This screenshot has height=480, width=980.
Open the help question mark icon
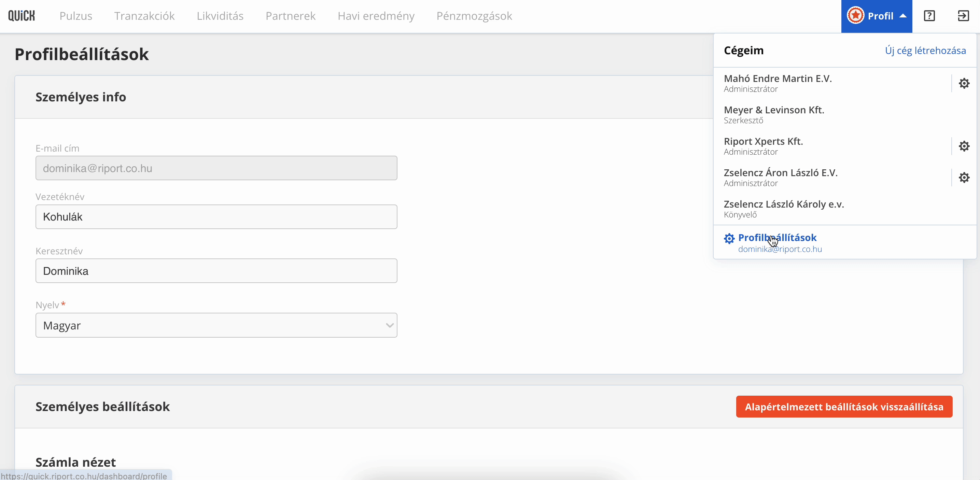tap(929, 16)
